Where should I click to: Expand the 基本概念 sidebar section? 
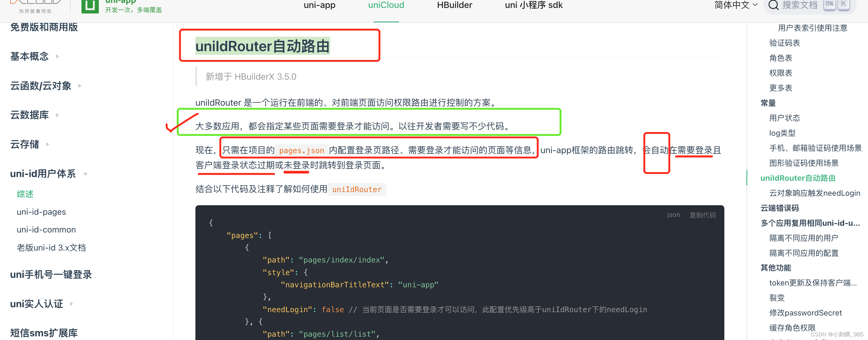click(x=35, y=56)
